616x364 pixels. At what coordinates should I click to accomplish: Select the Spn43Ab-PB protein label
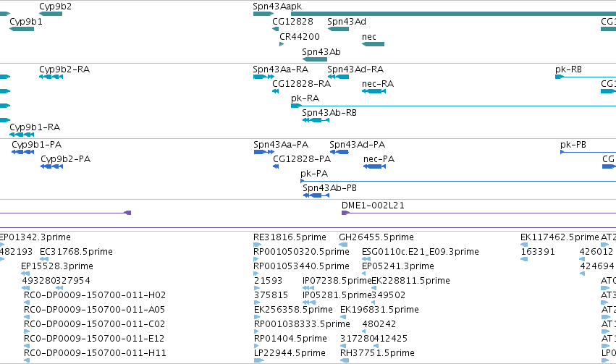329,188
